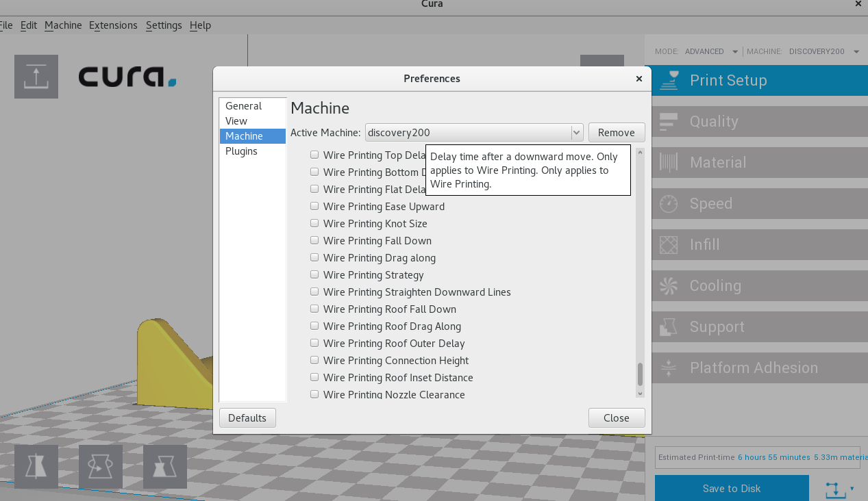Switch to the Plugins preferences page
Viewport: 868px width, 501px height.
click(x=252, y=151)
